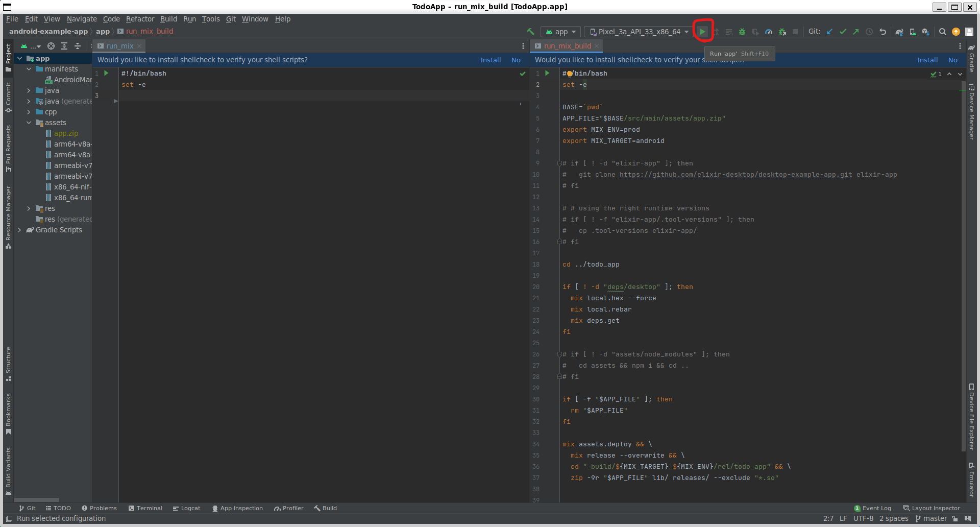Image resolution: width=980 pixels, height=527 pixels.
Task: Open the Terminal tool window button
Action: (145, 508)
